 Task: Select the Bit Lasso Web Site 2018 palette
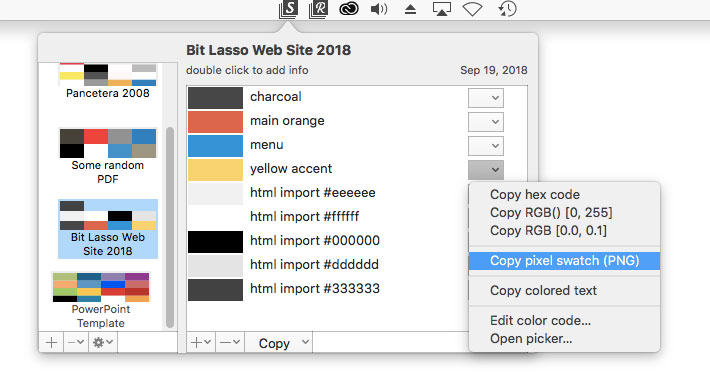click(108, 229)
